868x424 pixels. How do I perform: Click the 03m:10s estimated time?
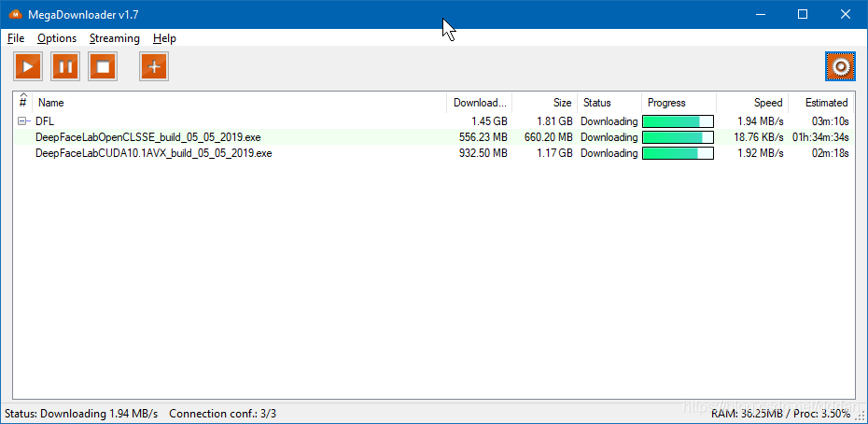tap(831, 120)
